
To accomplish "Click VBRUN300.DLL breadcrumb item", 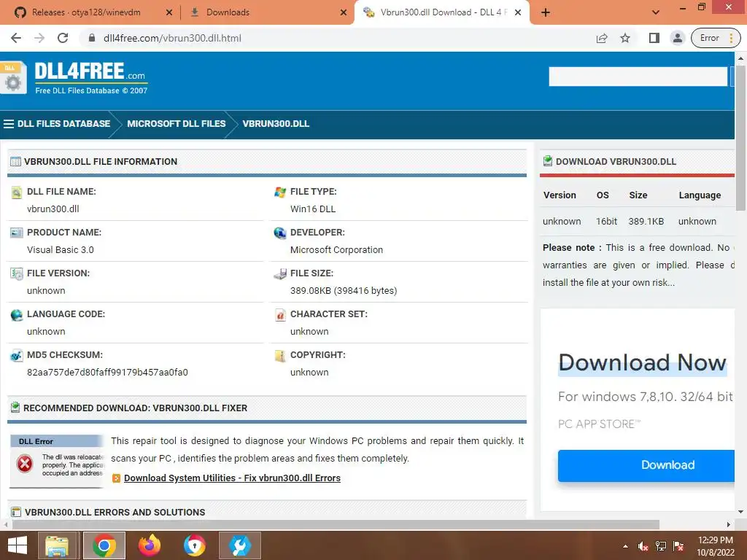I will (276, 124).
